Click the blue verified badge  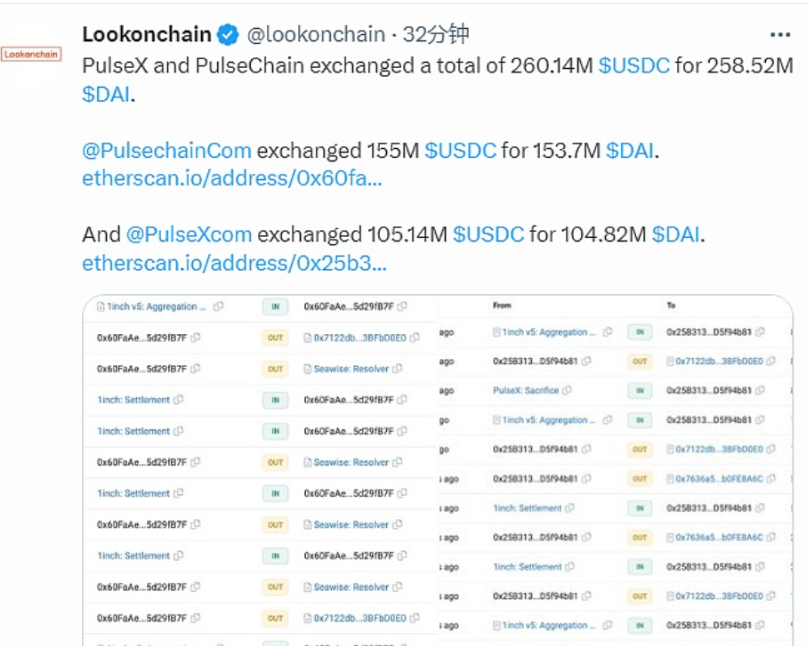pyautogui.click(x=228, y=35)
